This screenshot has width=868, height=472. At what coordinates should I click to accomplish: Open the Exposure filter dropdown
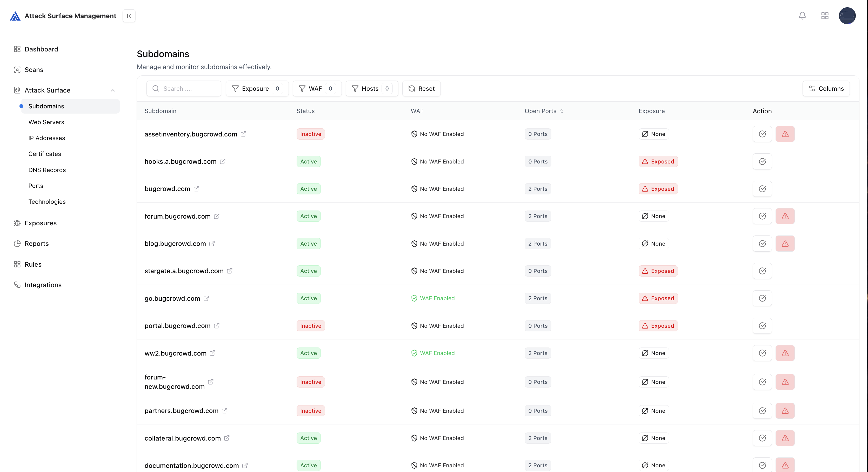(x=257, y=88)
